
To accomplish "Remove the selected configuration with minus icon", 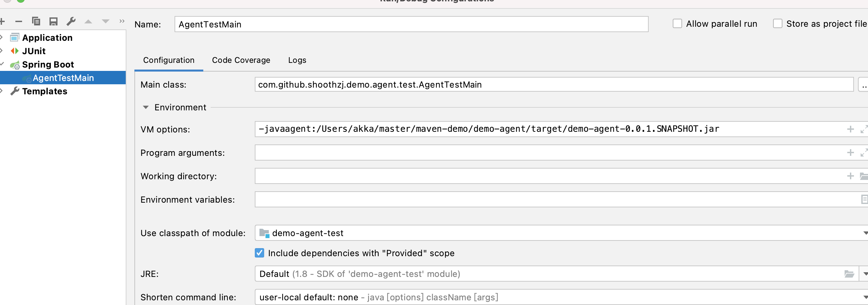I will point(18,21).
